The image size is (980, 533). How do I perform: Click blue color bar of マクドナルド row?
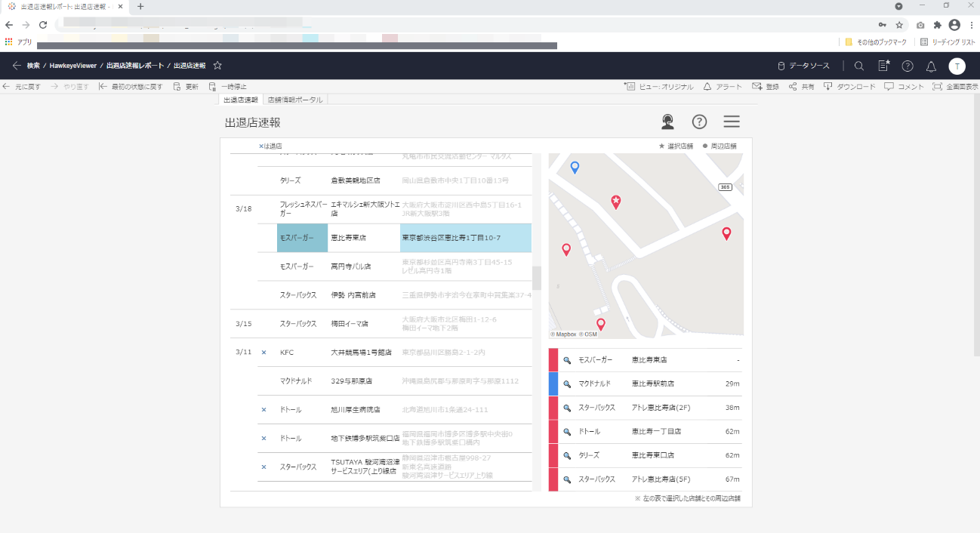click(x=553, y=384)
